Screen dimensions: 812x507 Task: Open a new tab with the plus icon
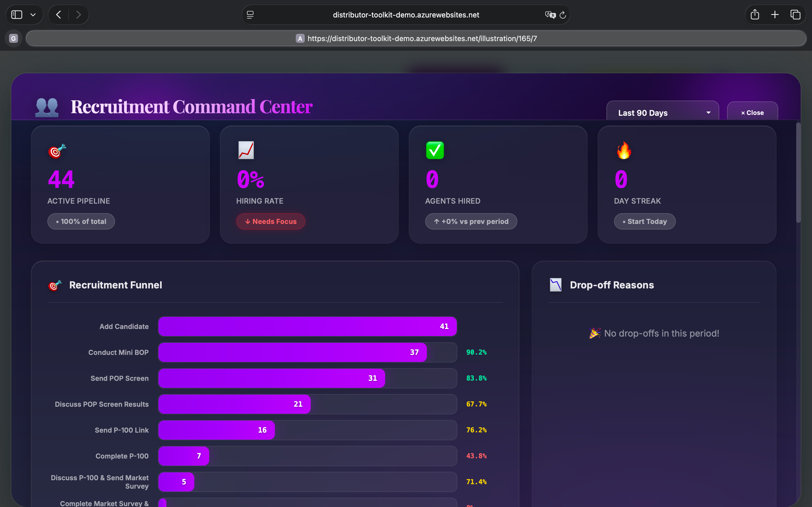775,15
